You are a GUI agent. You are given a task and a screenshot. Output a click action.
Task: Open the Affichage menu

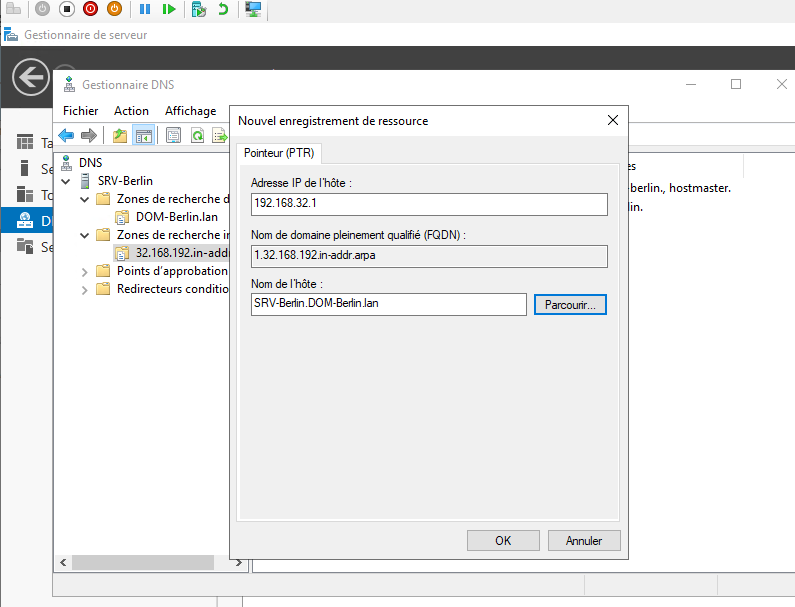click(x=190, y=111)
